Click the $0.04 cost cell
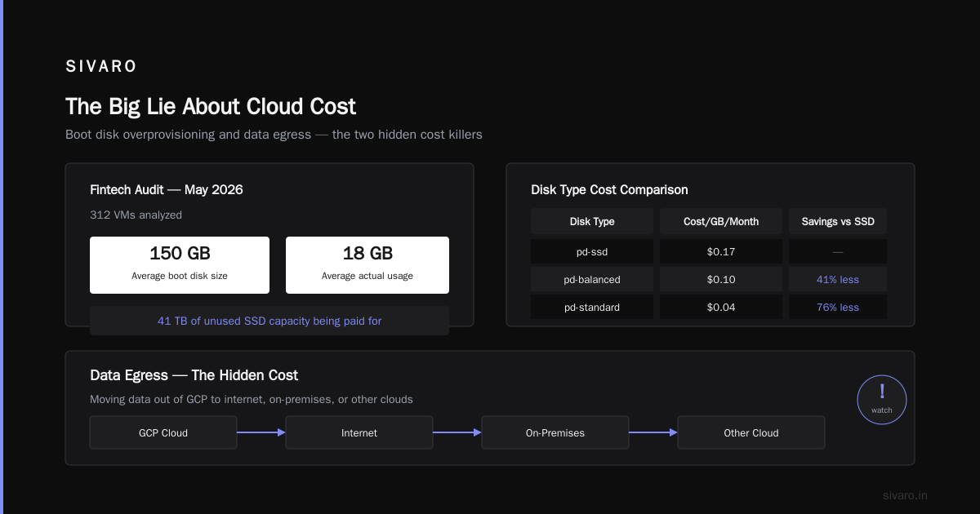The width and height of the screenshot is (980, 514). click(x=721, y=307)
